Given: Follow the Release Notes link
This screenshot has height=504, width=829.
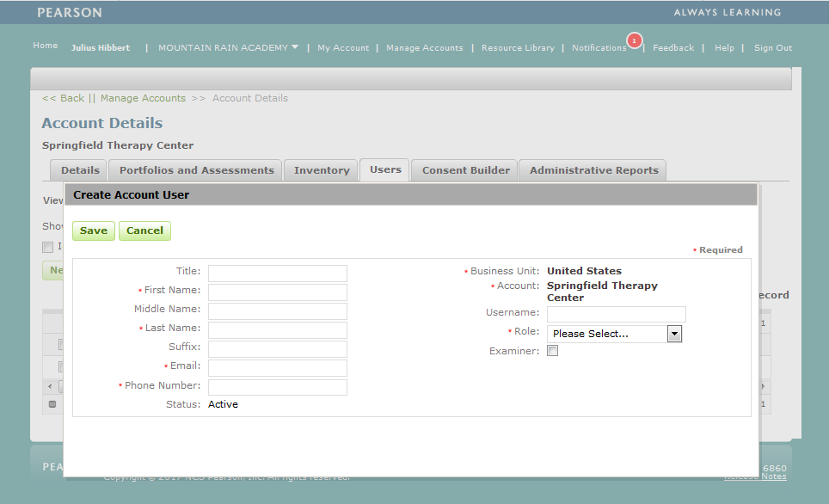Looking at the screenshot, I should (755, 476).
